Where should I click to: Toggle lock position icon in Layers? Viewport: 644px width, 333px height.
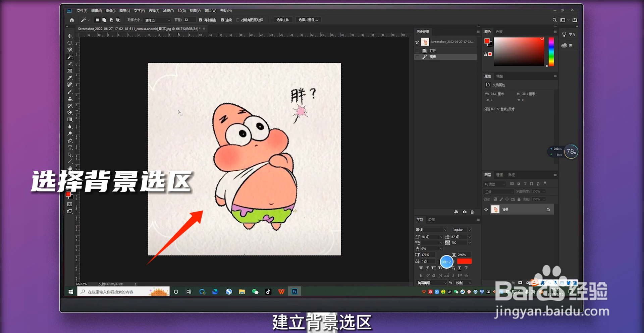pos(507,199)
